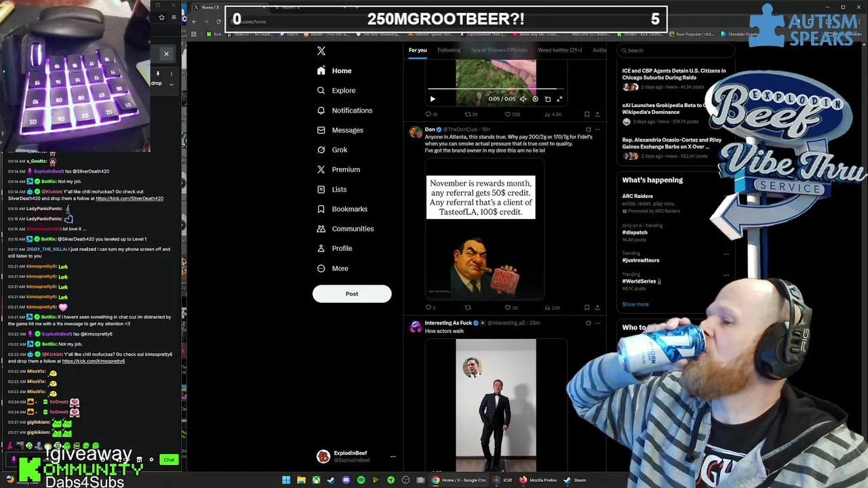Open Interesting As Fuck profile avatar
The width and height of the screenshot is (868, 488).
pos(415,327)
